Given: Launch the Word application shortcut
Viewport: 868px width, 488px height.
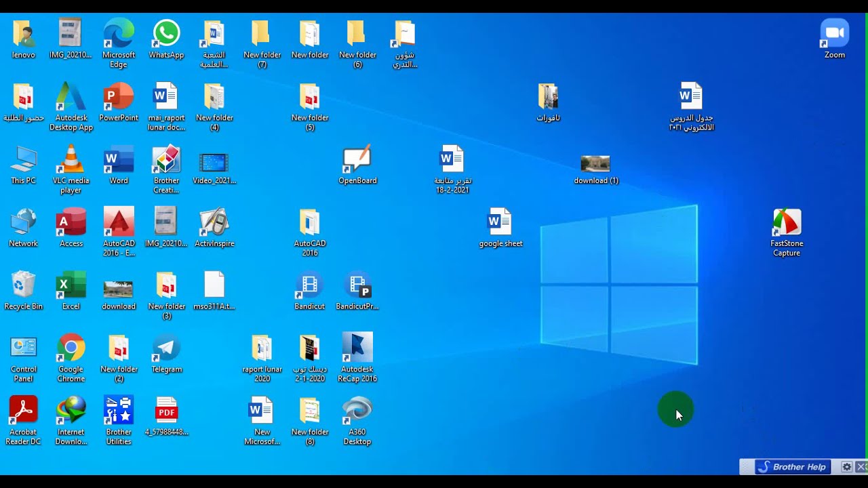Looking at the screenshot, I should point(119,165).
